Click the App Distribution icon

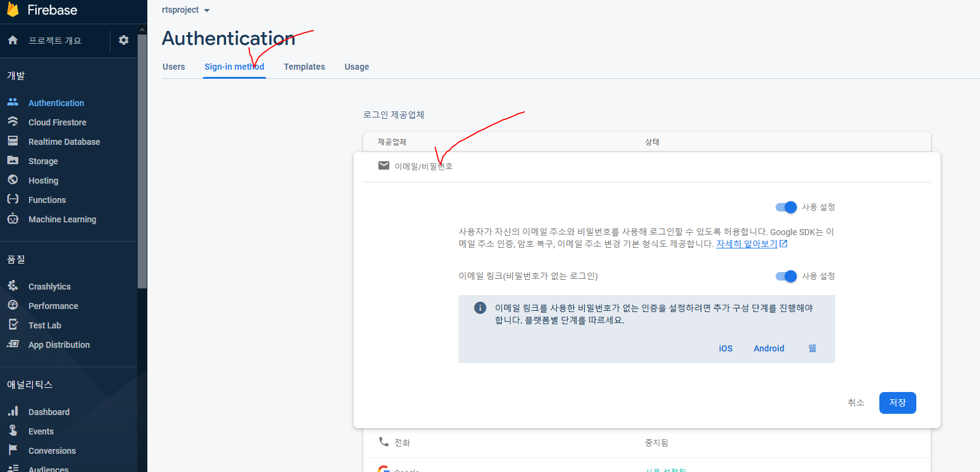click(13, 344)
